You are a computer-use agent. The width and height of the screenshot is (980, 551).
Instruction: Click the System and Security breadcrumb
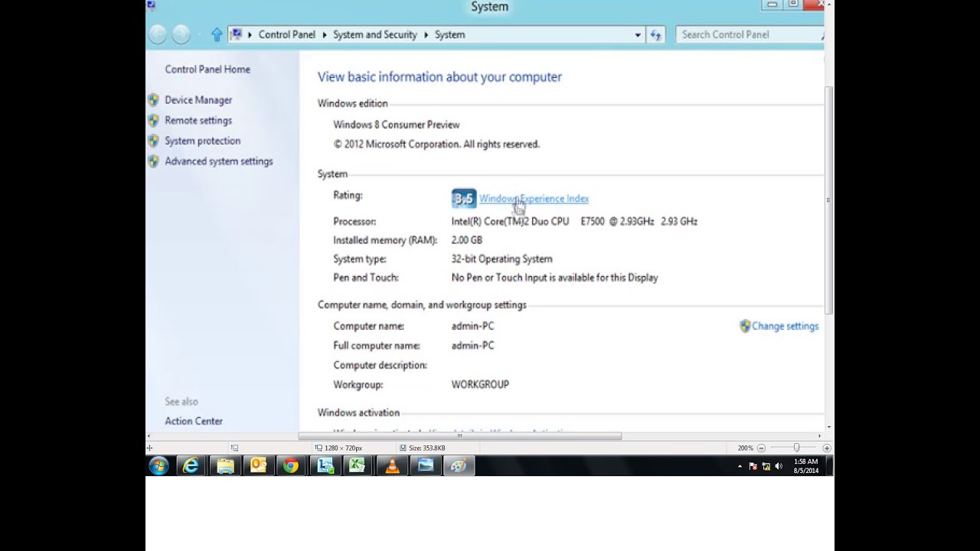coord(375,34)
